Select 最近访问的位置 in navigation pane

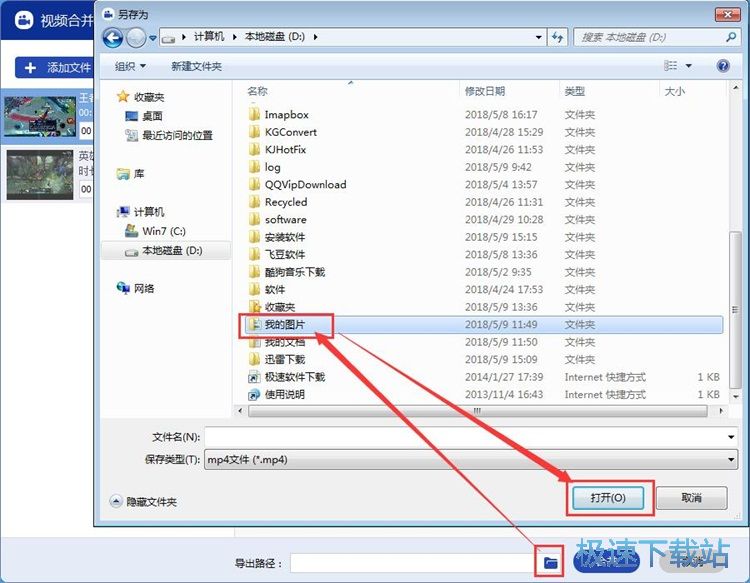[169, 135]
